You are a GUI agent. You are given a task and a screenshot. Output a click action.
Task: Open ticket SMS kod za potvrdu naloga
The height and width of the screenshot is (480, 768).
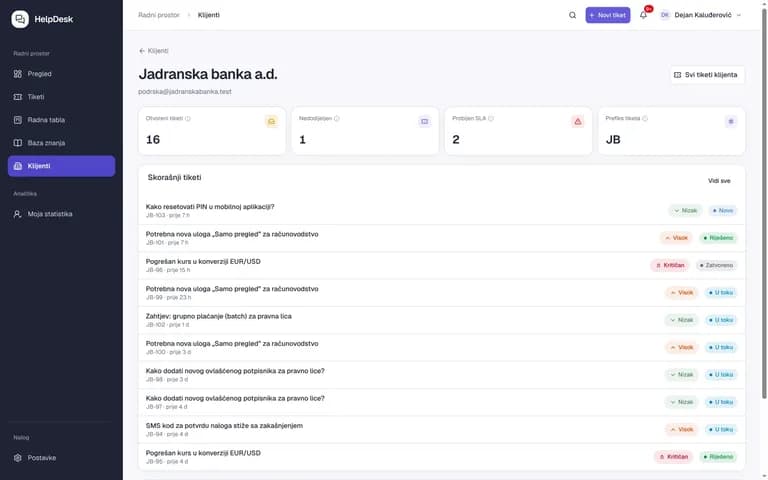pos(441,430)
